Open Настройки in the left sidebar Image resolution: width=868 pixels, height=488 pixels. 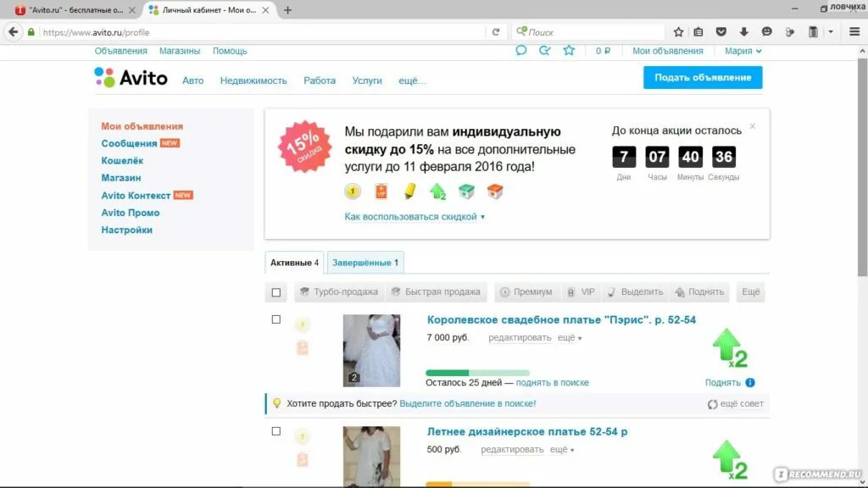click(127, 230)
